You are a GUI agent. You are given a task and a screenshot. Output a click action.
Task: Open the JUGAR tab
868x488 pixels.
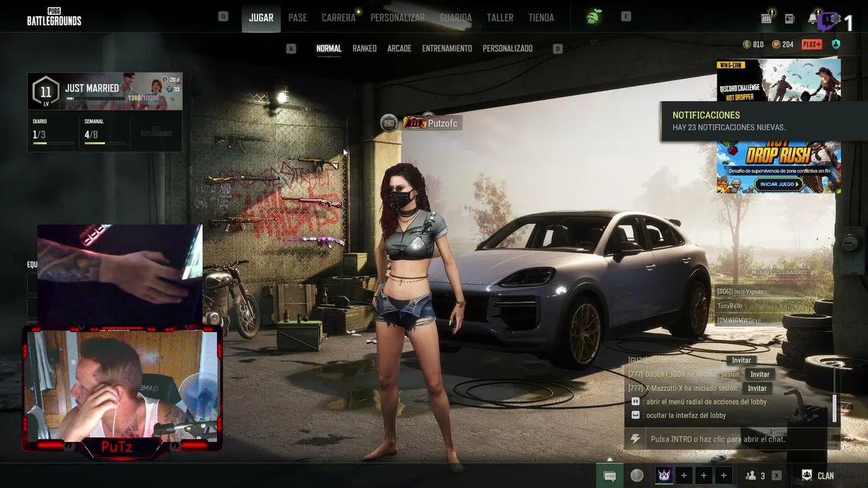tap(261, 18)
